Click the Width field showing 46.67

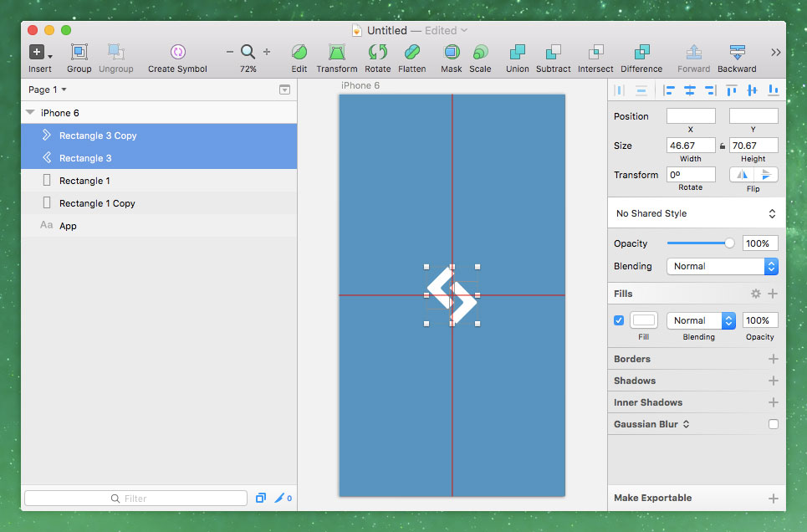pyautogui.click(x=691, y=146)
